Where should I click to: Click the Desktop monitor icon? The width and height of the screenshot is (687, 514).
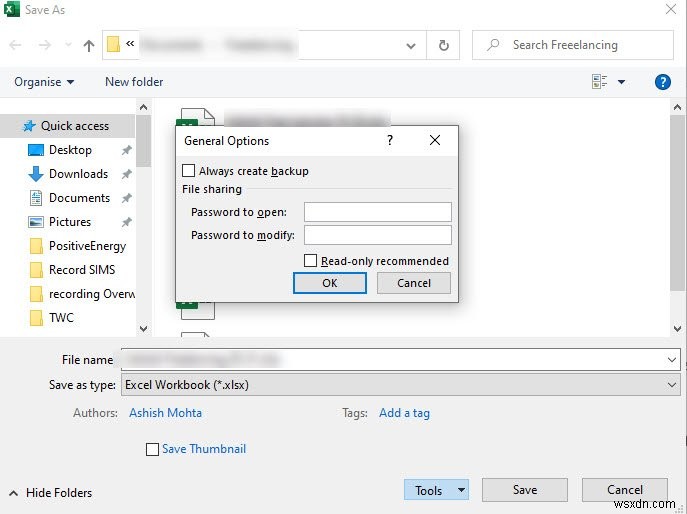coord(36,150)
